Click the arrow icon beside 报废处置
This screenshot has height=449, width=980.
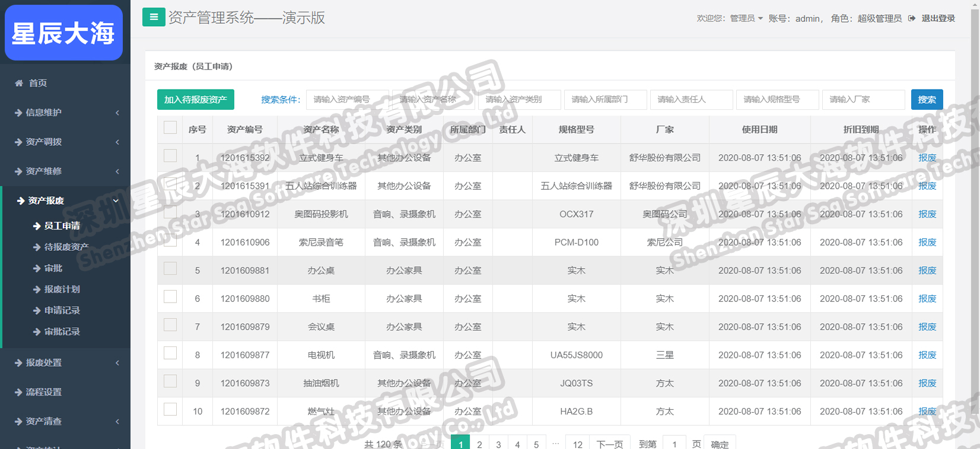[x=18, y=362]
